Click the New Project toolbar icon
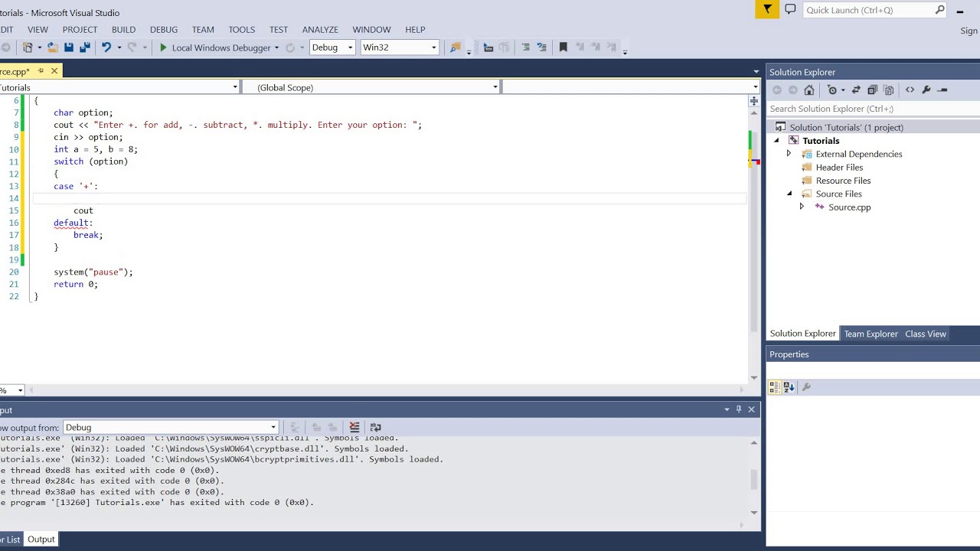The height and width of the screenshot is (551, 980). tap(28, 47)
